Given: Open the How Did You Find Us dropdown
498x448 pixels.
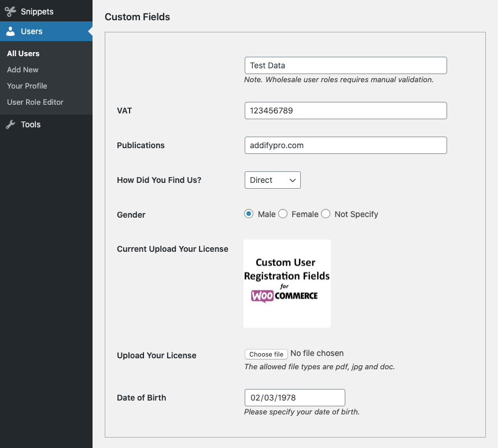Looking at the screenshot, I should pos(272,180).
